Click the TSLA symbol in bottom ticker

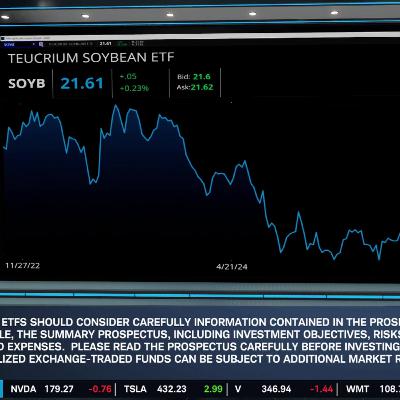pyautogui.click(x=135, y=389)
